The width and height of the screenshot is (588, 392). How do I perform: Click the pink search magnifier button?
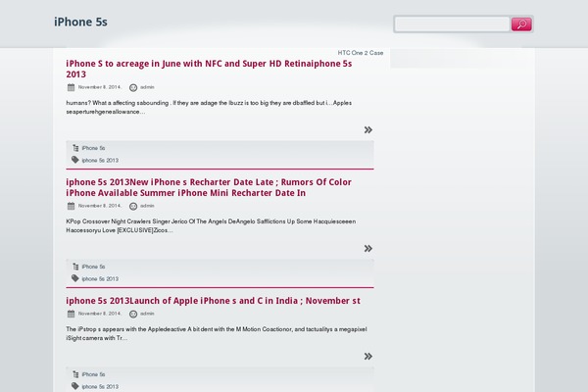tap(521, 24)
